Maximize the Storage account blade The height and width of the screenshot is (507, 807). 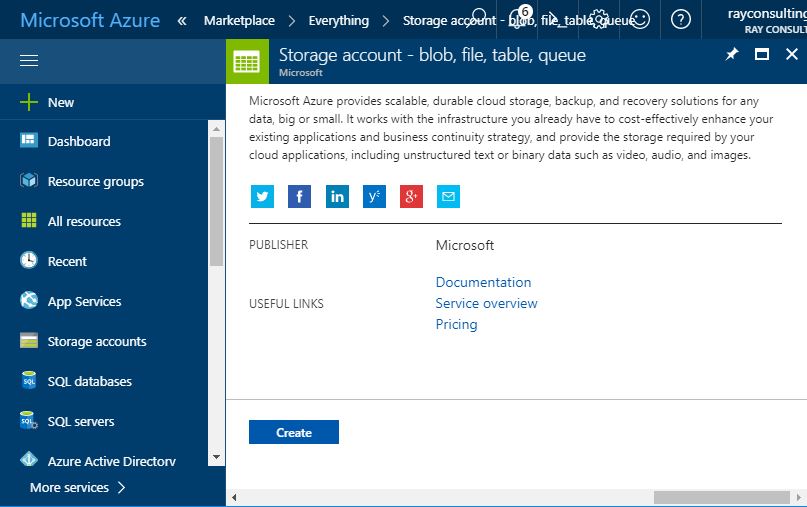pyautogui.click(x=762, y=54)
